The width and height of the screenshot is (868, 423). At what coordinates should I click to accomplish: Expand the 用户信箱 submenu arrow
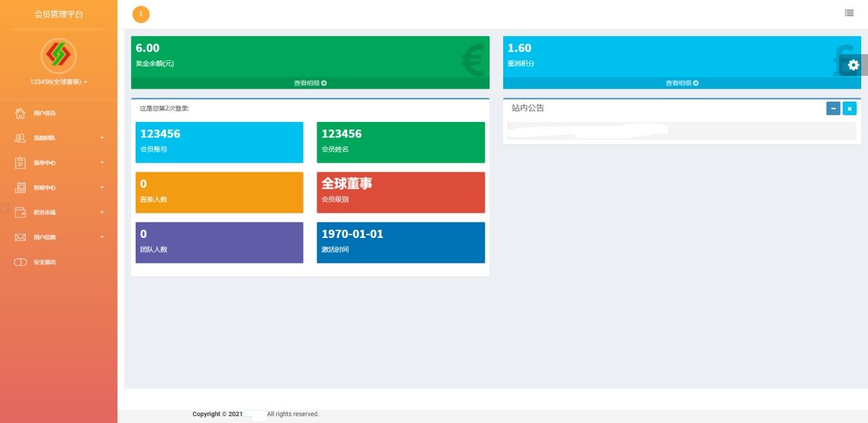click(102, 237)
